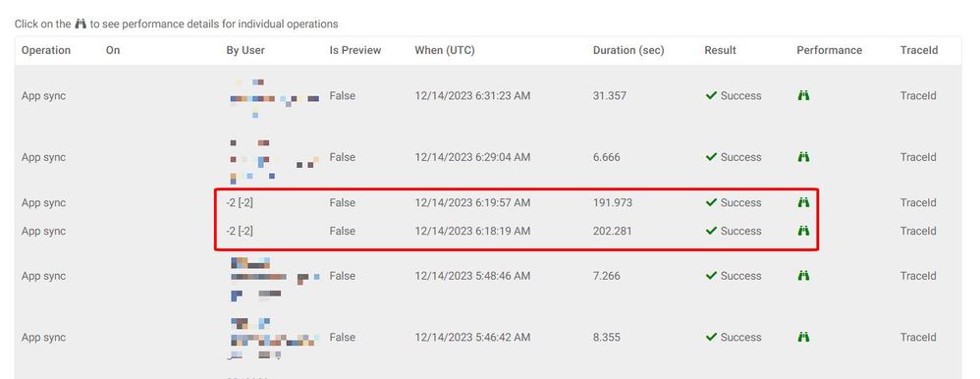Click the Operation column header
980x379 pixels.
pos(46,51)
